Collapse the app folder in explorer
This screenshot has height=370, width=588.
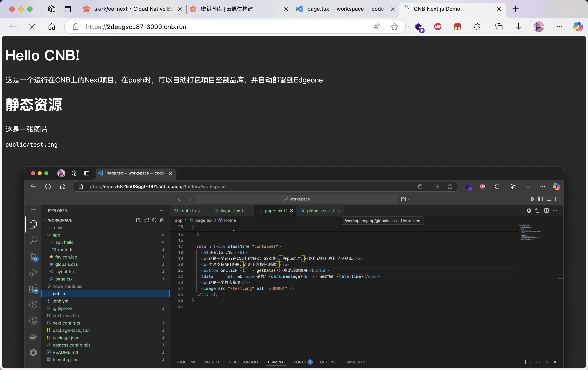tap(56, 235)
